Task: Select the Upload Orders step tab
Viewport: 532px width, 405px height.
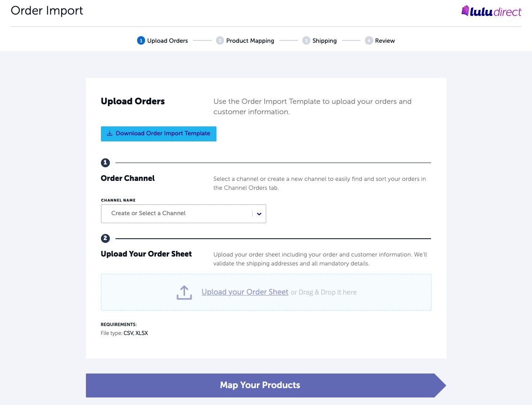Action: pyautogui.click(x=162, y=40)
